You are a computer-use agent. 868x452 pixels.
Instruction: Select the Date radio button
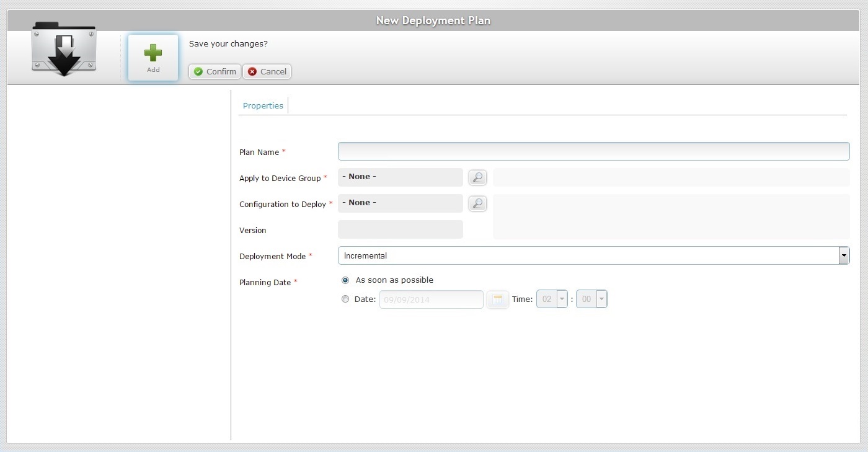click(x=345, y=299)
